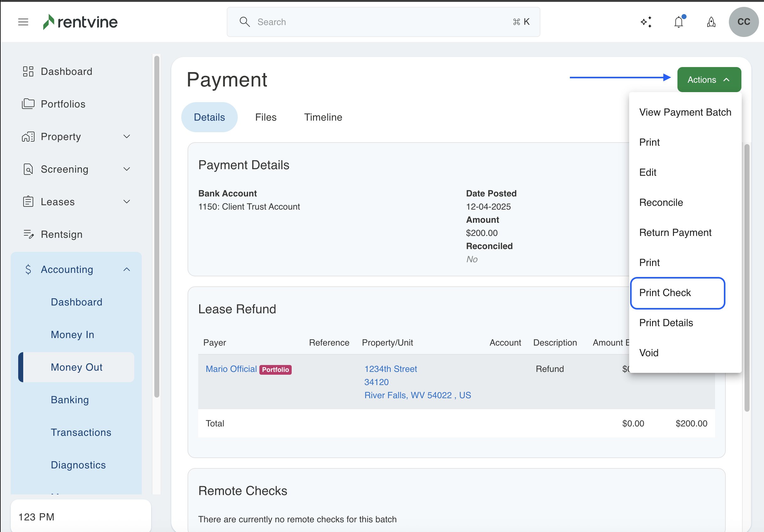Viewport: 764px width, 532px height.
Task: Expand the Property sidebar section
Action: 126,136
